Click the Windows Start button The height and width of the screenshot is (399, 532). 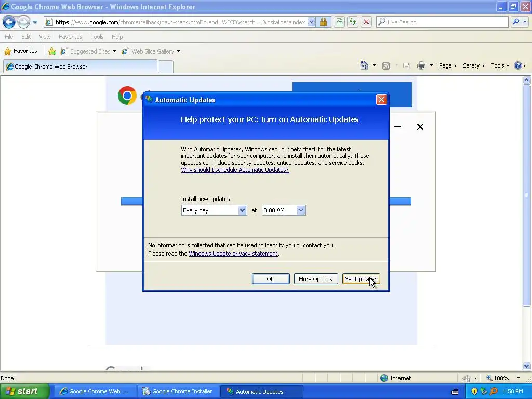tap(24, 392)
